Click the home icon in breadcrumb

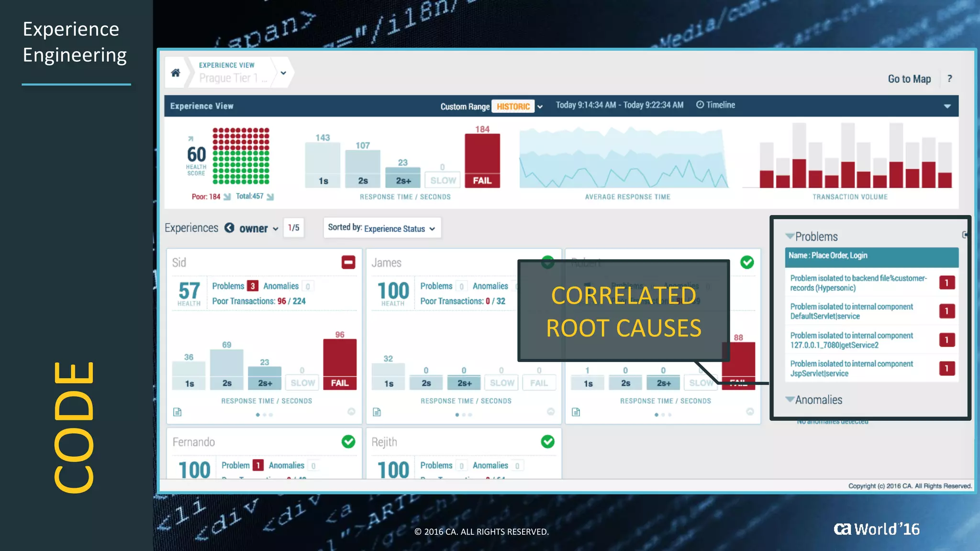(176, 73)
